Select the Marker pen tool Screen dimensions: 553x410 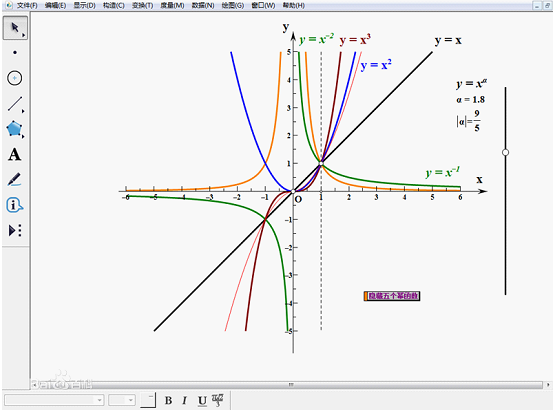tap(14, 179)
